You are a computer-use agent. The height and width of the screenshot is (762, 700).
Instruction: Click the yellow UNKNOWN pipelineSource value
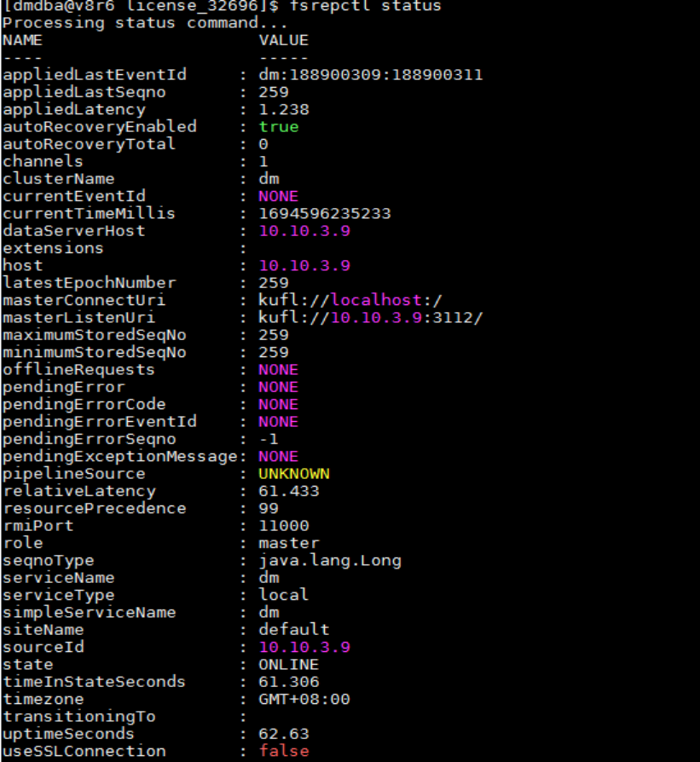click(294, 474)
